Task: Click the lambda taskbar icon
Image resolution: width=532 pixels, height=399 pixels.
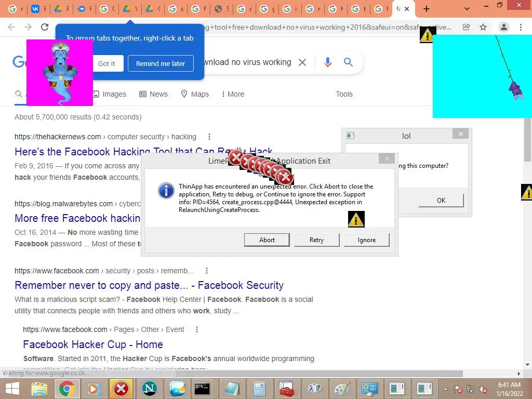Action: point(314,389)
